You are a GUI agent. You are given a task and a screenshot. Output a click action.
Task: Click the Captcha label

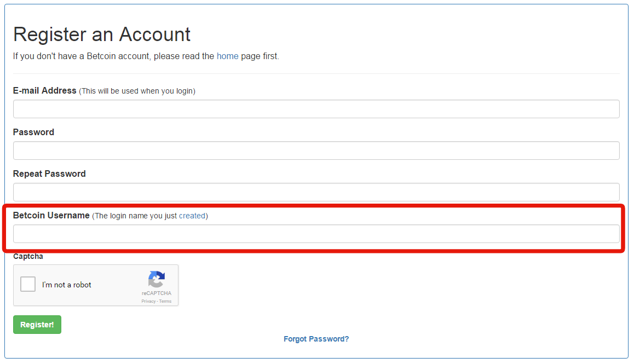point(28,256)
